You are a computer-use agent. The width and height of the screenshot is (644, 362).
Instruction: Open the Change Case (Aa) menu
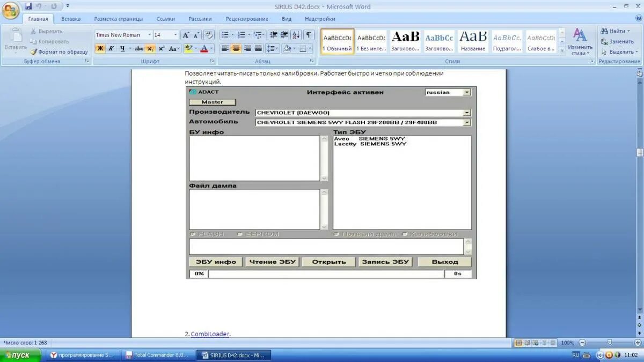pyautogui.click(x=174, y=48)
